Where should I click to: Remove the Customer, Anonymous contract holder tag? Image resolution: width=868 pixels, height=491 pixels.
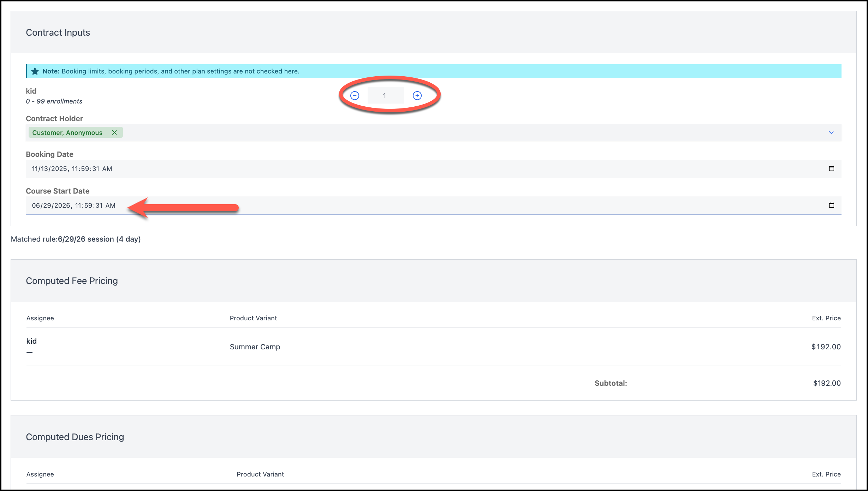click(114, 132)
